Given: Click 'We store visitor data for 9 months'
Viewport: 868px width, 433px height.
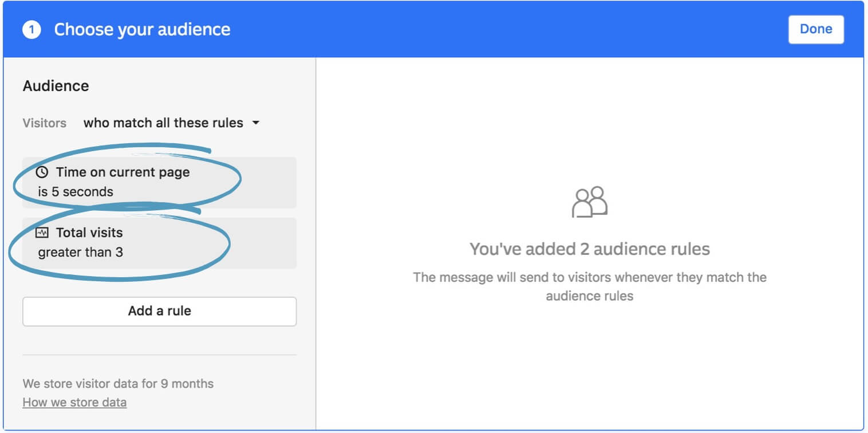Looking at the screenshot, I should [x=118, y=383].
